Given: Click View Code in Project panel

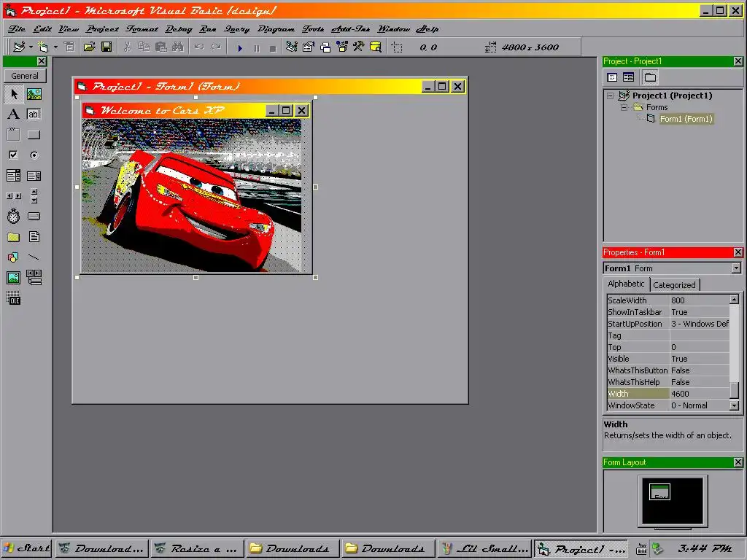Looking at the screenshot, I should [612, 77].
